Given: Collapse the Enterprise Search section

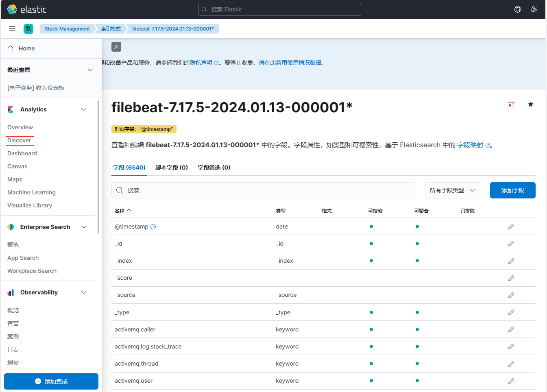Looking at the screenshot, I should (84, 227).
